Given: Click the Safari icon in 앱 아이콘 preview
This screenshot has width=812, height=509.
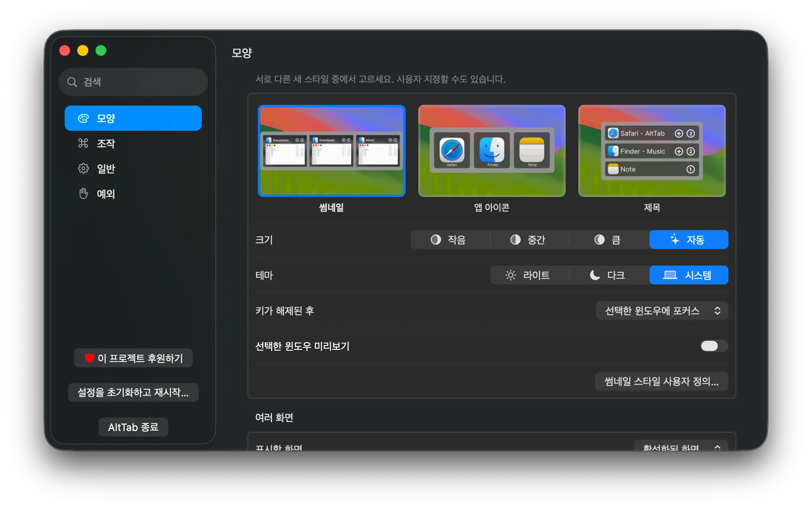Looking at the screenshot, I should pos(452,150).
